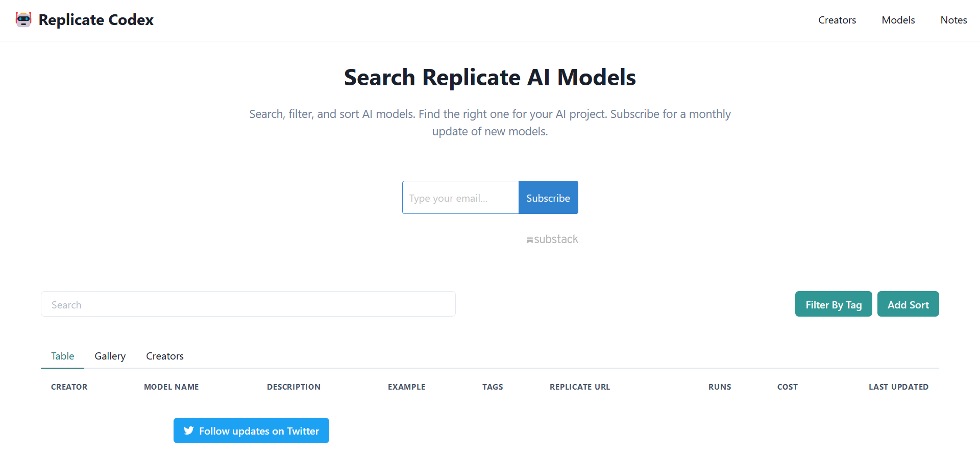Open the Filter By Tag panel
This screenshot has width=980, height=455.
pyautogui.click(x=833, y=304)
